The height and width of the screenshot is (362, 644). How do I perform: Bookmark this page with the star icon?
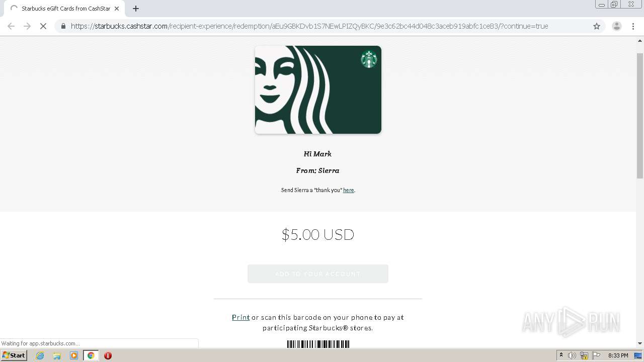[x=597, y=26]
